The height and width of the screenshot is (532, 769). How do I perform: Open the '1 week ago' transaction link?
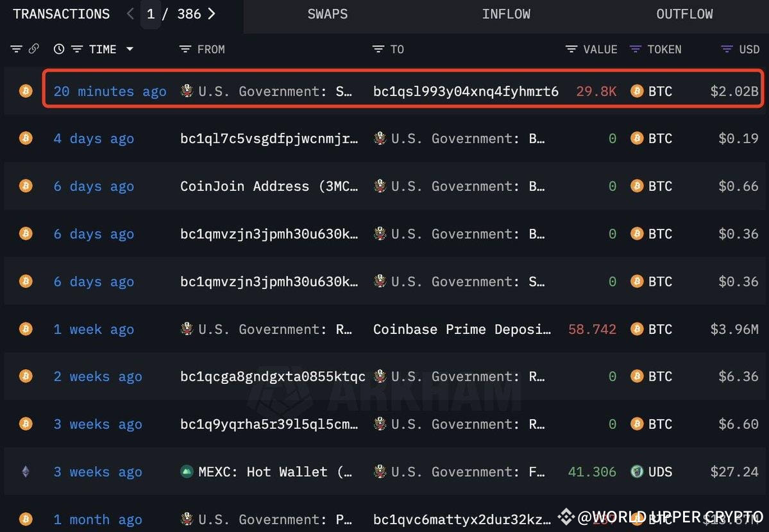[x=94, y=329]
